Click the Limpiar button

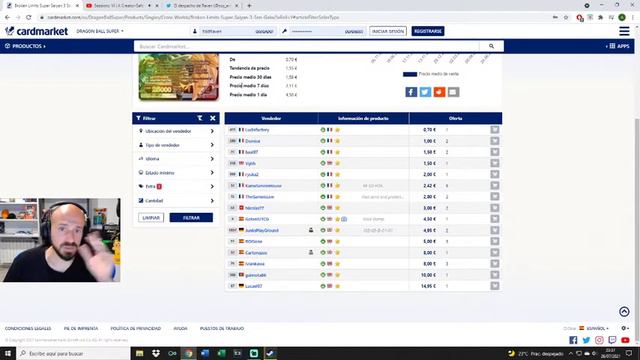click(151, 218)
